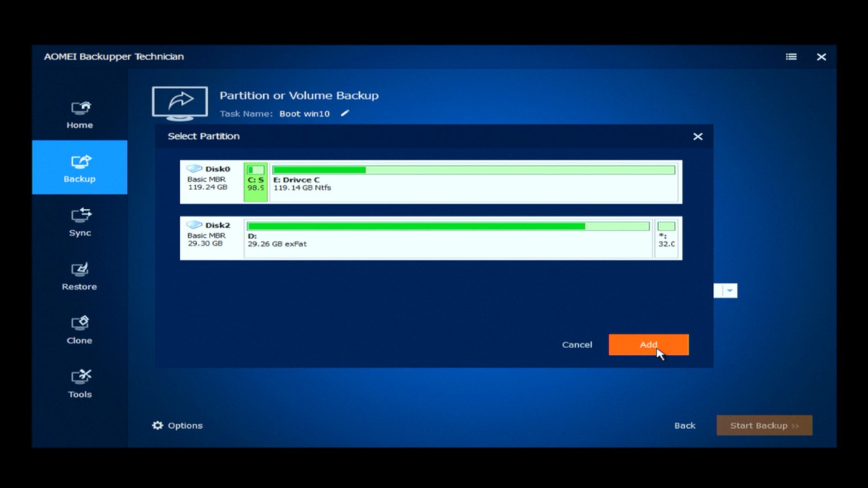Click the Disk2 29.30 GB size text
Viewport: 868px width, 488px height.
[205, 244]
